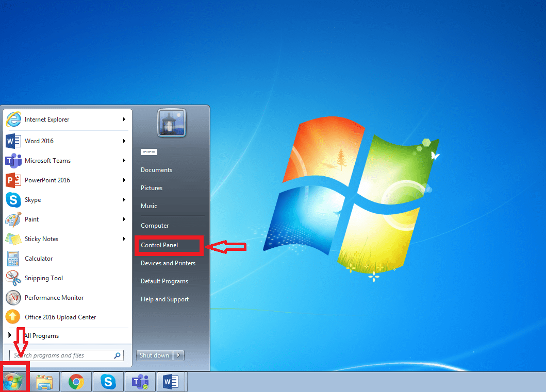Focus the Search programs and files box

(x=66, y=355)
